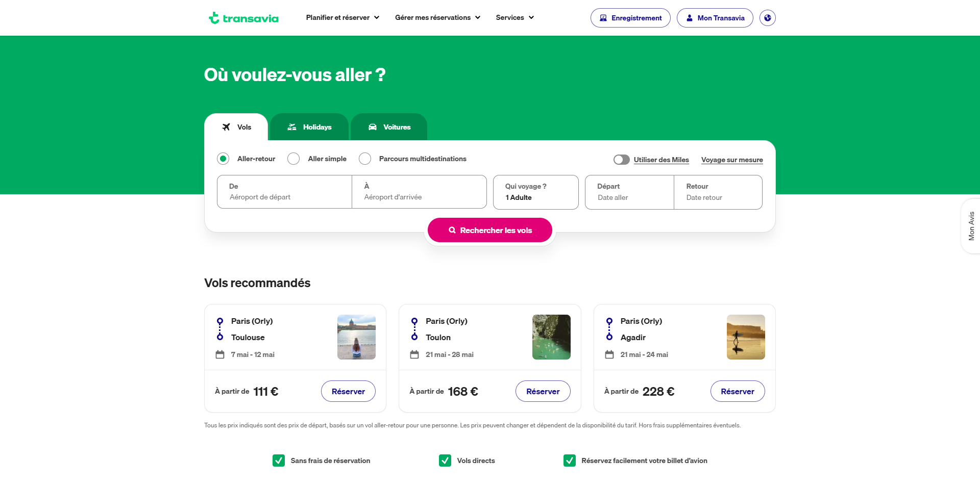Click the route icon on Toulouse card
980x486 pixels.
pyautogui.click(x=220, y=329)
